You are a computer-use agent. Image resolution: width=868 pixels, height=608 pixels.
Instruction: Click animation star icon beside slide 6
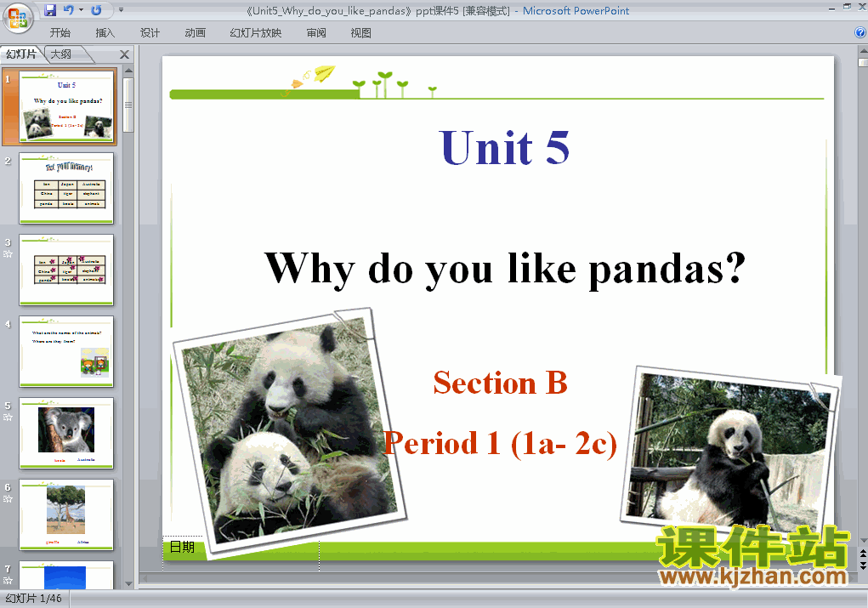click(x=8, y=499)
